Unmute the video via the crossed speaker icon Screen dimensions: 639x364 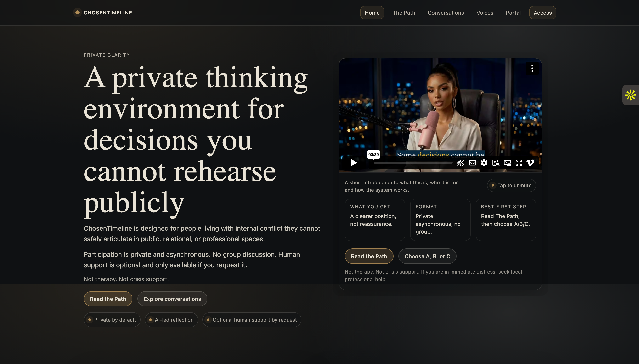coord(461,163)
